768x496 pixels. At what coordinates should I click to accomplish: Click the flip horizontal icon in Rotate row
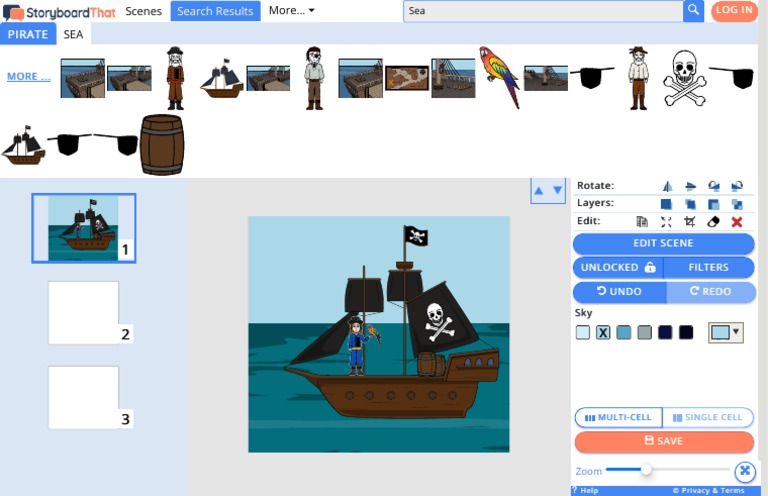666,186
